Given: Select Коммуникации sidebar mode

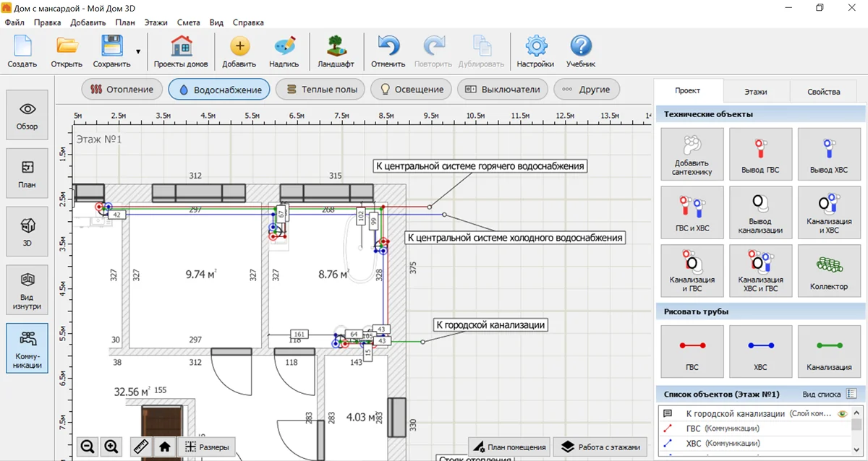Looking at the screenshot, I should [27, 348].
